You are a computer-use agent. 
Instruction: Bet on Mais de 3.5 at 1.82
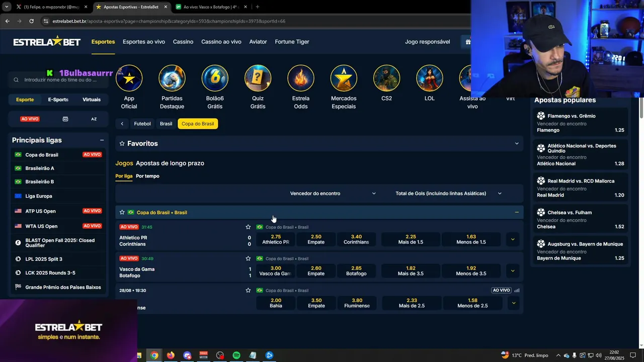click(411, 271)
